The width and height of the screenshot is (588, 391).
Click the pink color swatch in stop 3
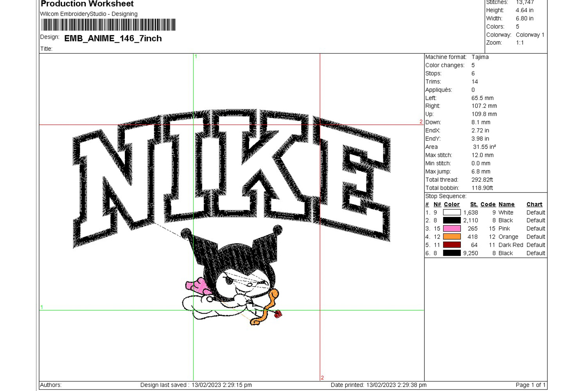coord(452,229)
